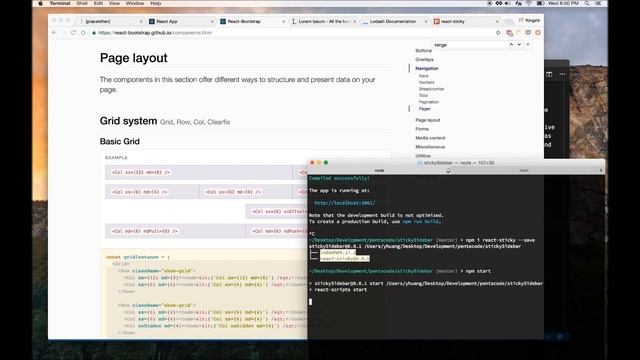Open the Navigation section in sidebar
Screen dimensions: 640x360
click(x=427, y=69)
